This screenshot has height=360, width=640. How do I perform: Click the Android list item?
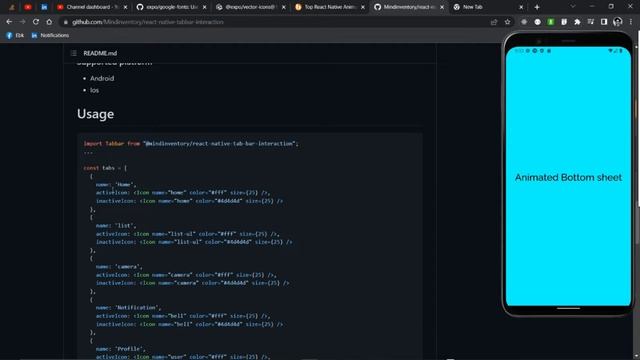point(102,78)
